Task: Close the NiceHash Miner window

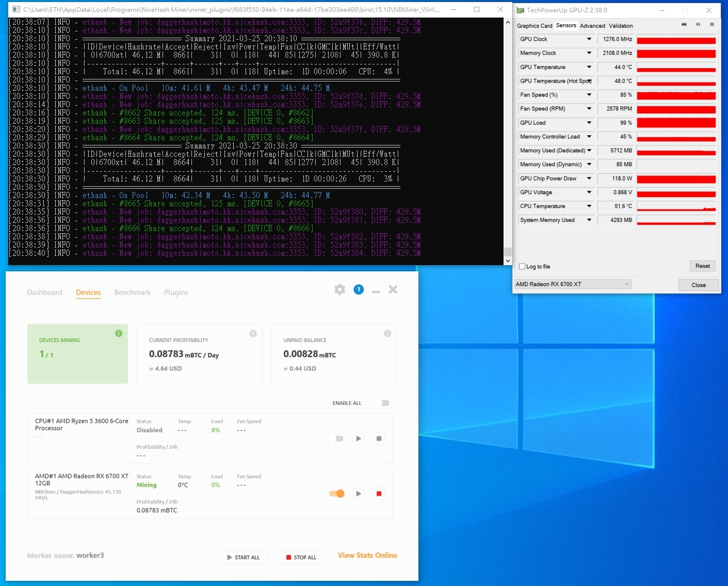Action: [393, 289]
